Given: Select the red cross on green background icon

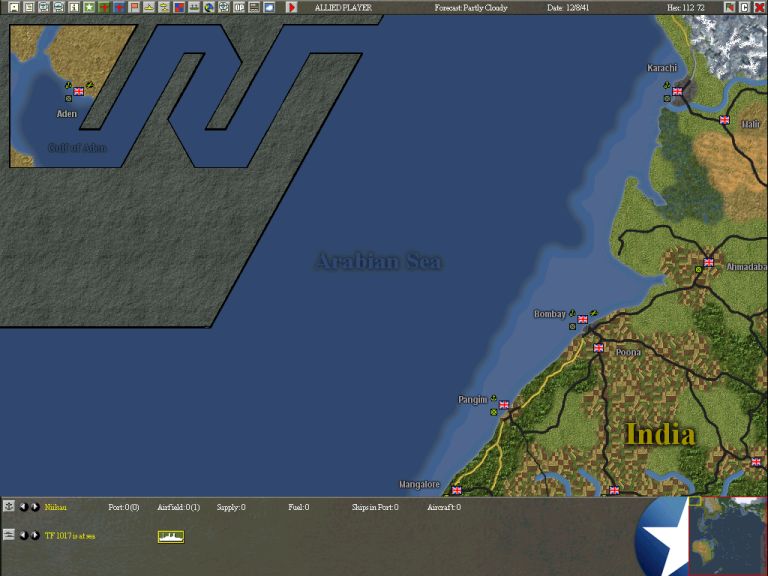Looking at the screenshot, I should pyautogui.click(x=104, y=7).
